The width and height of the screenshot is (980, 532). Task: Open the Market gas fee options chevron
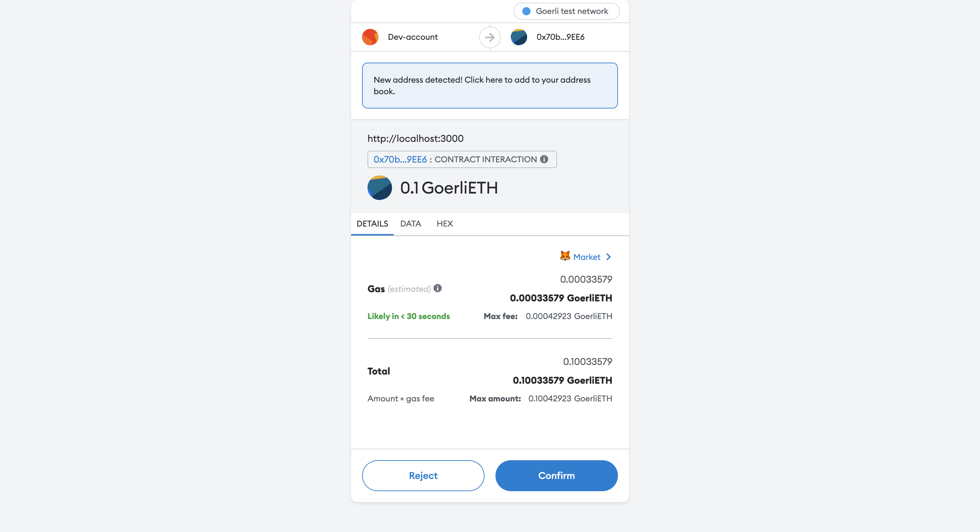click(x=609, y=257)
